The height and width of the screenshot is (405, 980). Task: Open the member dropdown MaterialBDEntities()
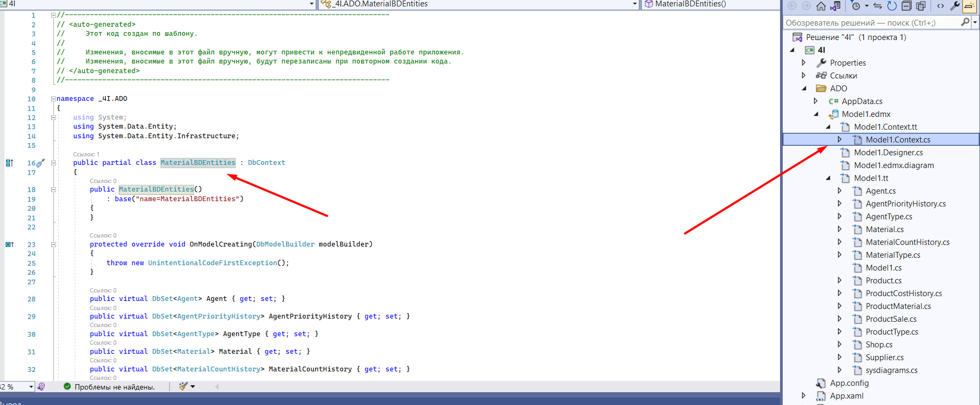pos(711,4)
